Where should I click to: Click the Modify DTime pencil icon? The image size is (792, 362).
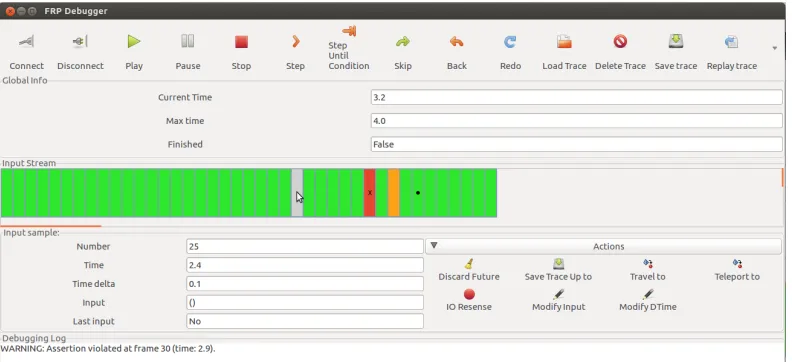click(x=648, y=294)
